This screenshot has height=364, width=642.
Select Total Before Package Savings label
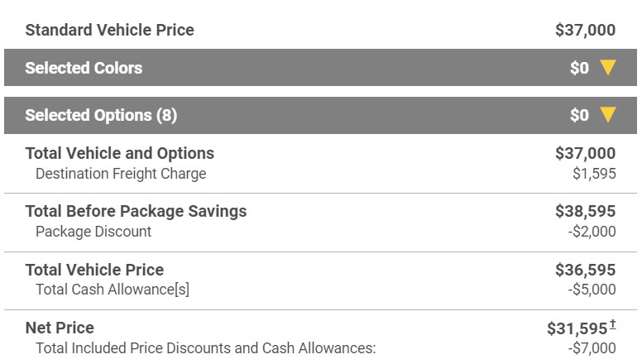136,211
